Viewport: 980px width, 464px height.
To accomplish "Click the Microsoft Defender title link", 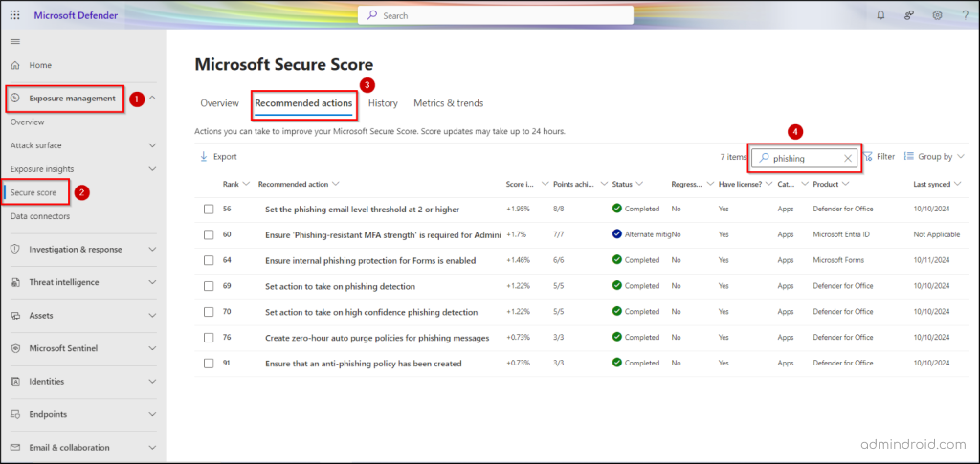I will point(75,15).
